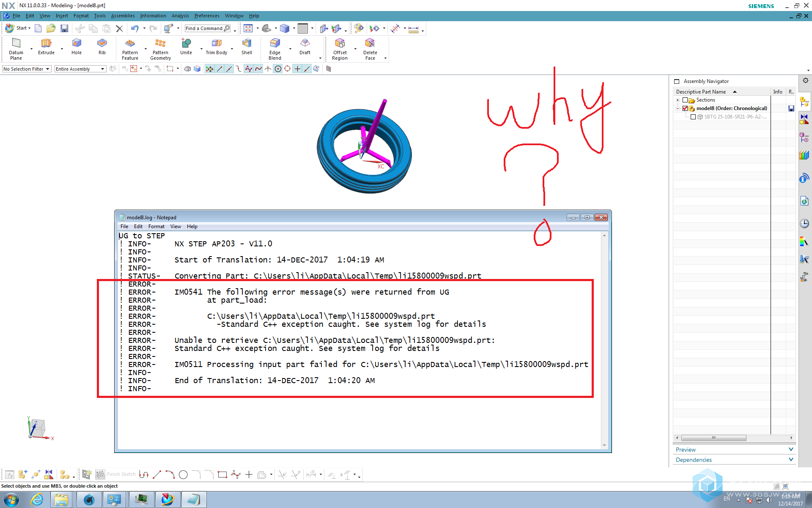Activate the Rib tool
The height and width of the screenshot is (508, 812).
click(102, 47)
